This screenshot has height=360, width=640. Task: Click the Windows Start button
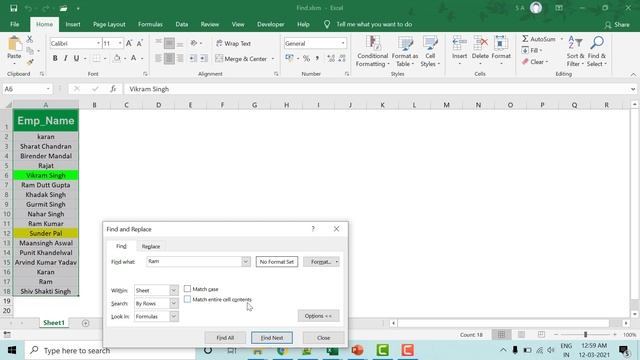point(12,350)
